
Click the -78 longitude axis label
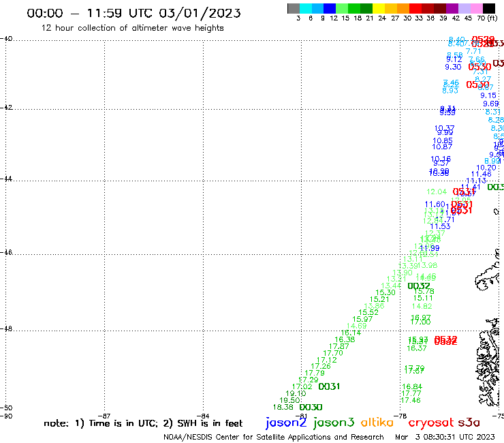tap(400, 416)
